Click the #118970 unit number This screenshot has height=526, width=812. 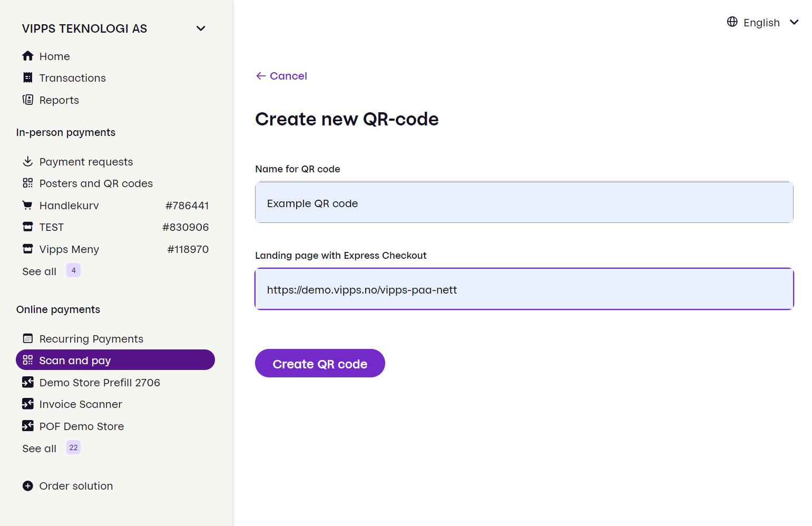coord(188,249)
